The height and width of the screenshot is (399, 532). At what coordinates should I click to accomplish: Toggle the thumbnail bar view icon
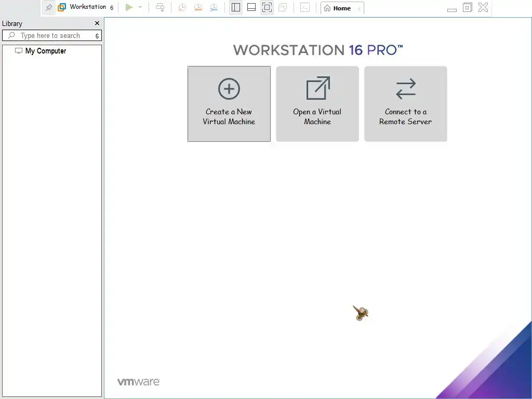[251, 7]
